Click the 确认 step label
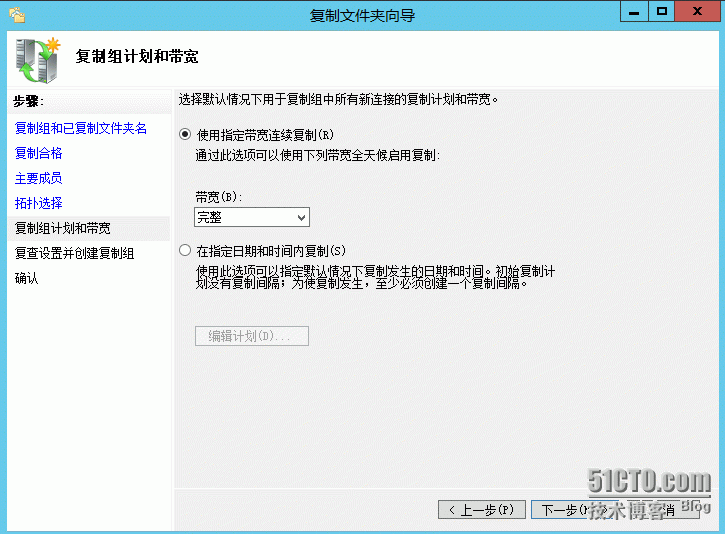 tap(26, 278)
